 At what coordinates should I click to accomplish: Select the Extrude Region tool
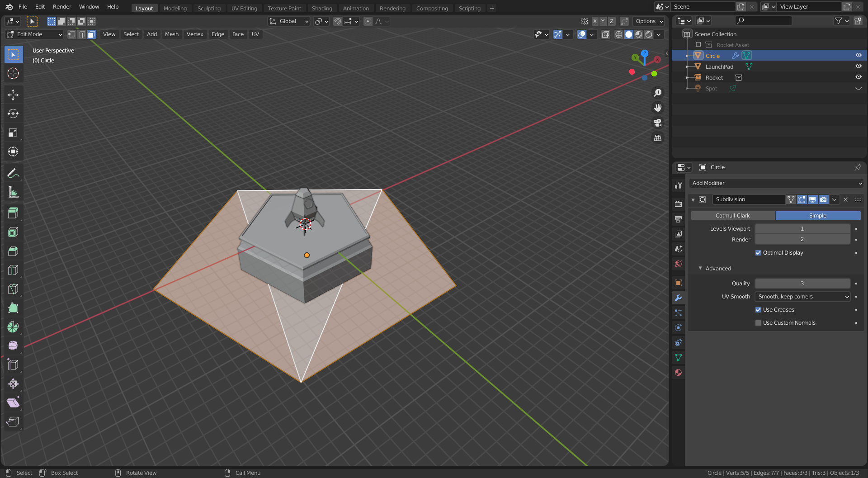[x=13, y=213]
